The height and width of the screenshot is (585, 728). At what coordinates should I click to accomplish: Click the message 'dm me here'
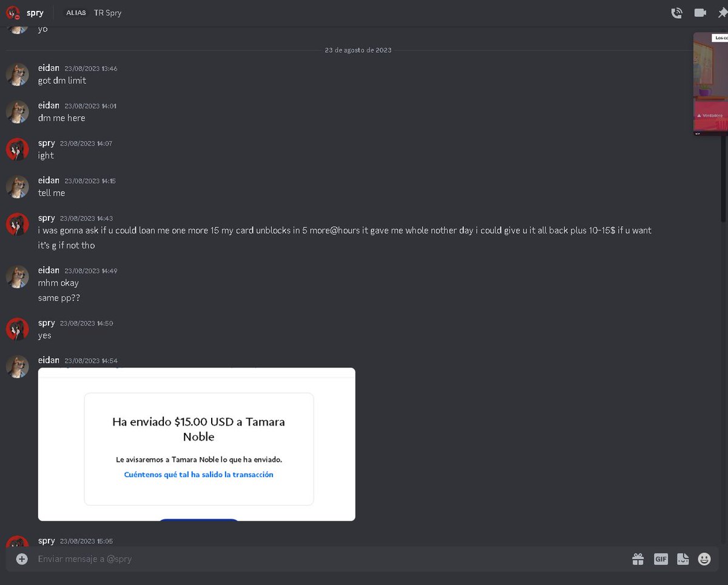tap(61, 118)
